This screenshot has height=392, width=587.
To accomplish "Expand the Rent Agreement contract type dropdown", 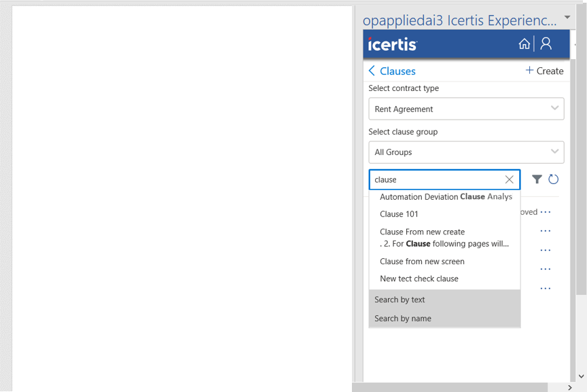I will [x=554, y=109].
